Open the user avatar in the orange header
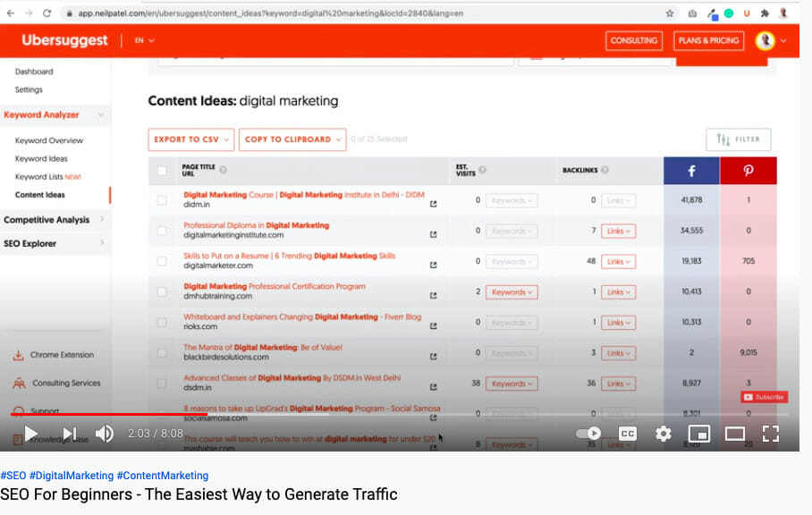 pos(765,40)
